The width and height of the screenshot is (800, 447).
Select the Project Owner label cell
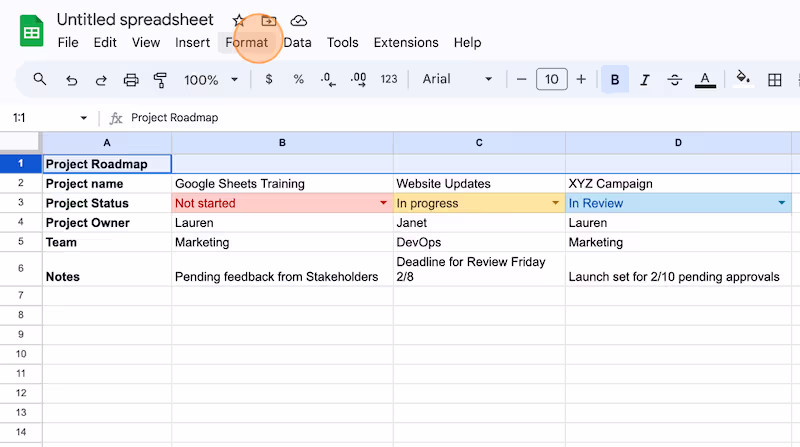[x=107, y=223]
